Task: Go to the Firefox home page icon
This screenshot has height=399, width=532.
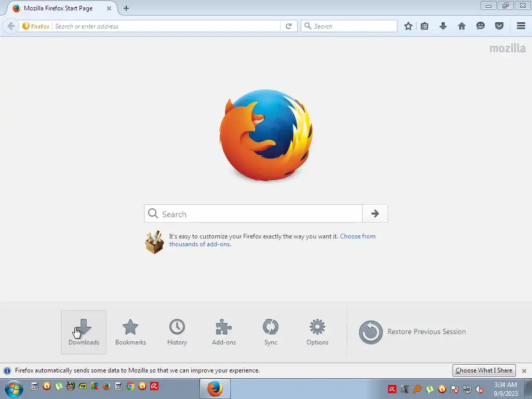Action: coord(462,26)
